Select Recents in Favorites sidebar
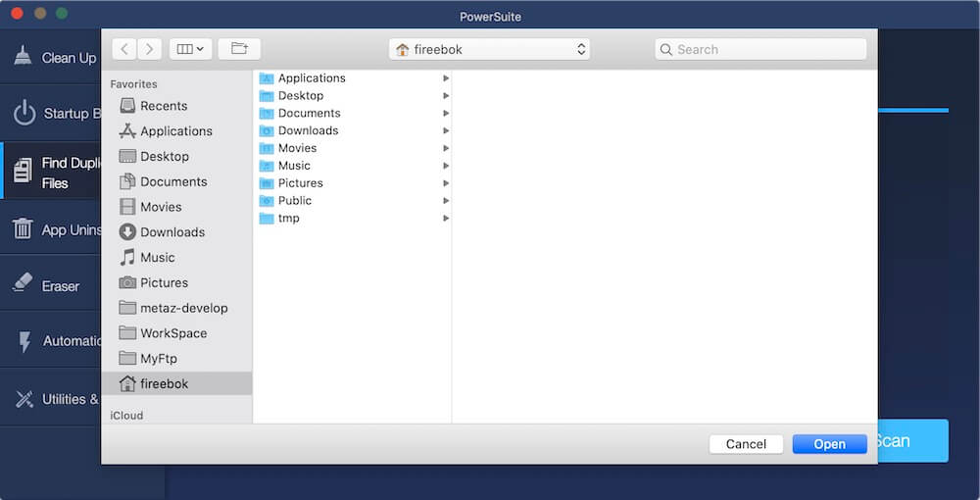The image size is (980, 500). point(176,106)
